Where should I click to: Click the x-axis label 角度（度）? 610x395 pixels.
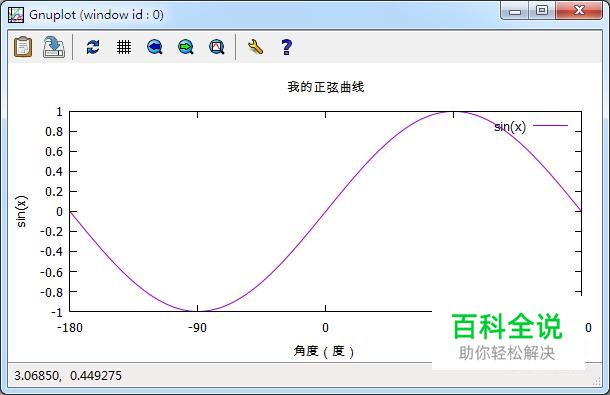324,351
